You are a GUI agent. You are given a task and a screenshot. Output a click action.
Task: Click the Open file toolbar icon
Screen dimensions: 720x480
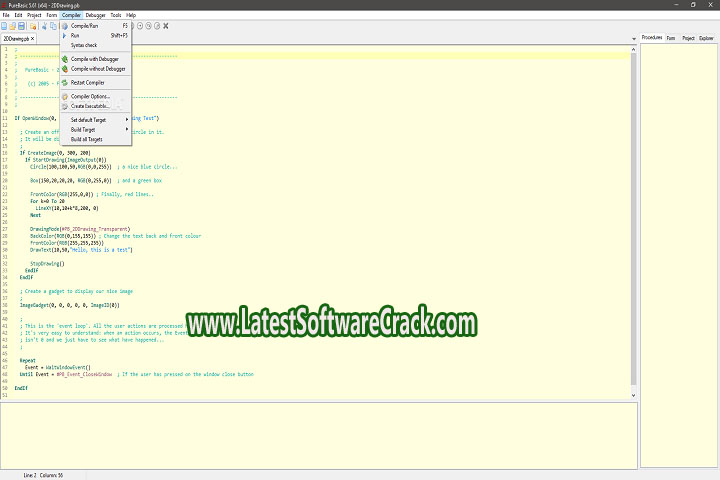point(13,25)
